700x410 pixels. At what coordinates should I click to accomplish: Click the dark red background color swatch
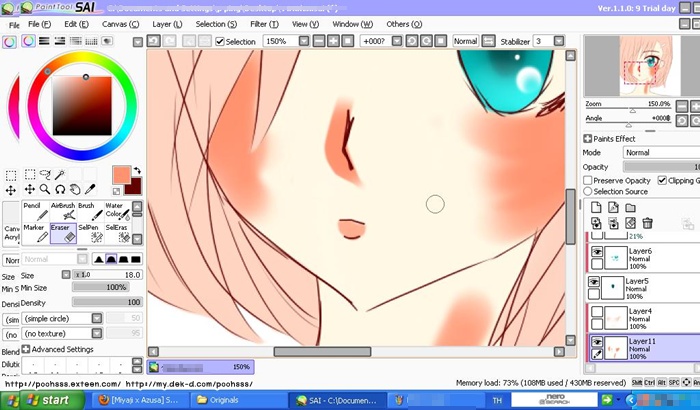[136, 187]
